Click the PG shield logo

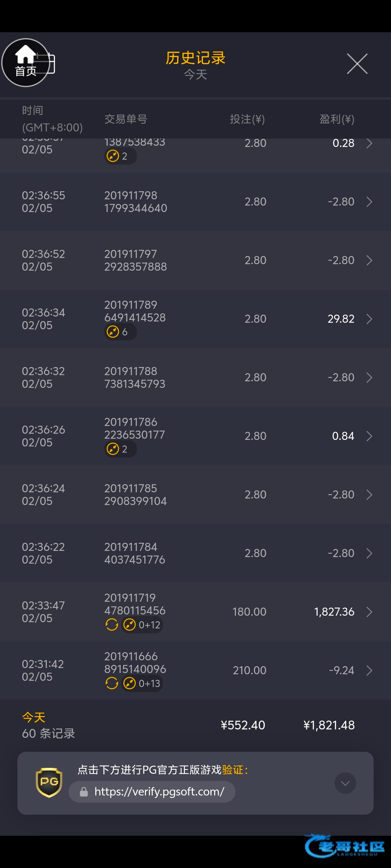click(x=49, y=782)
